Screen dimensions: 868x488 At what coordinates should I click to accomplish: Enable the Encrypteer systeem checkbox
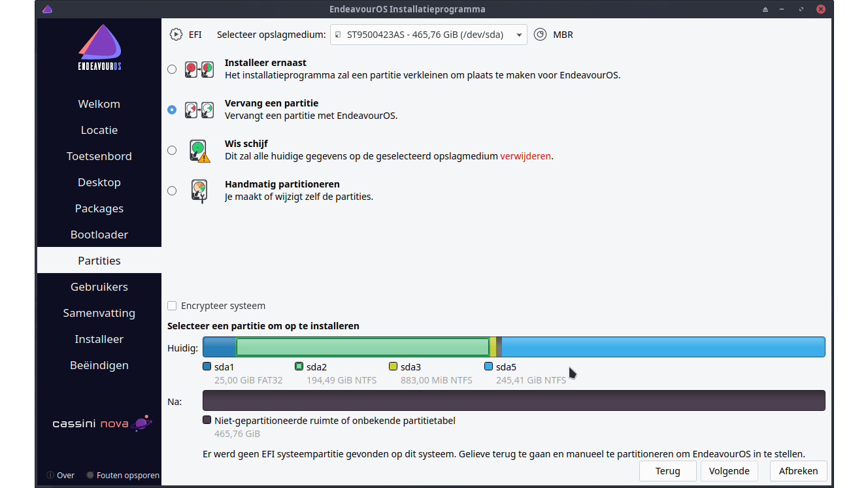pos(172,305)
